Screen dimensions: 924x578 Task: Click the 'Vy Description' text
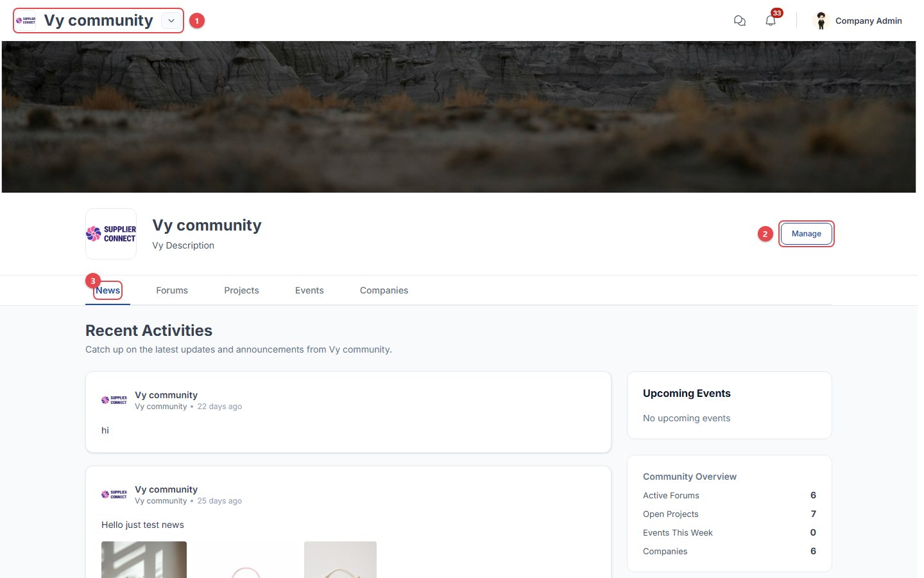[x=183, y=245]
